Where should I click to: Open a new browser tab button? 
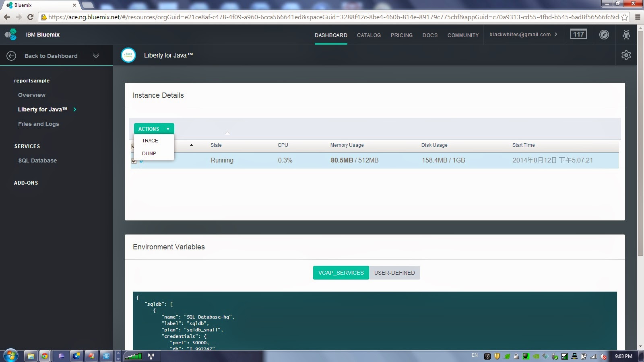click(88, 5)
